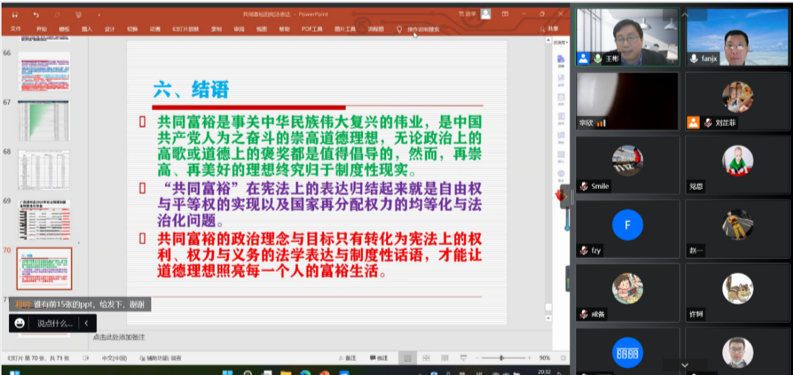The height and width of the screenshot is (375, 793).
Task: Collapse the chat input with left chevron
Action: tap(86, 323)
